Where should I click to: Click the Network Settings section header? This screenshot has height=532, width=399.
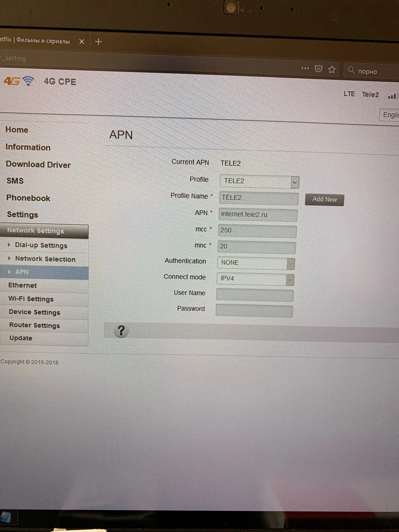point(44,231)
